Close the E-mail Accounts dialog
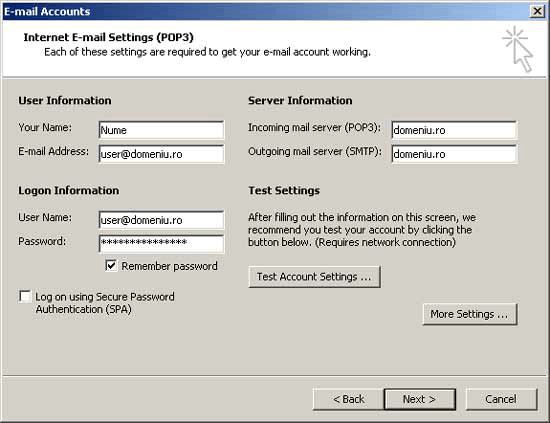Screen dimensions: 550x423 coord(537,11)
